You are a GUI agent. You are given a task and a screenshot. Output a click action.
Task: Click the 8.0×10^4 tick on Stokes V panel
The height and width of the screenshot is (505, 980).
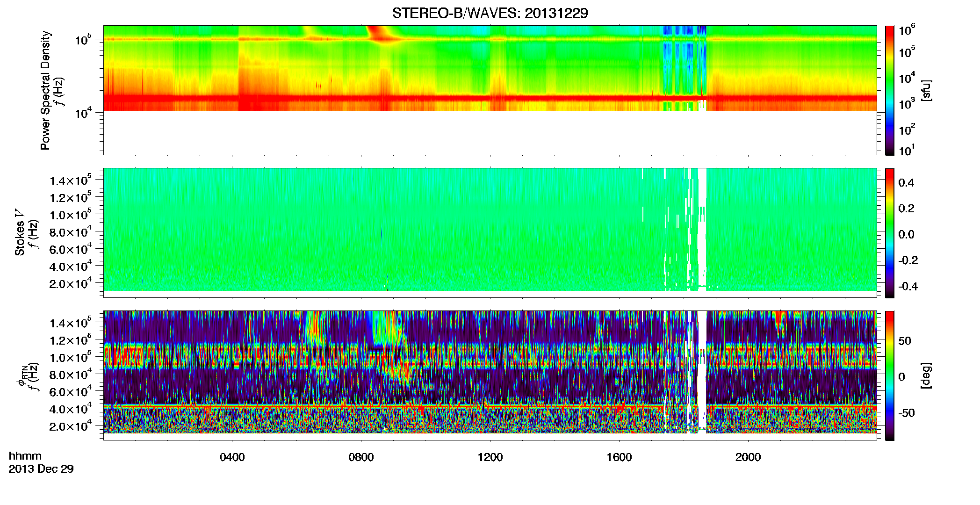click(x=71, y=231)
